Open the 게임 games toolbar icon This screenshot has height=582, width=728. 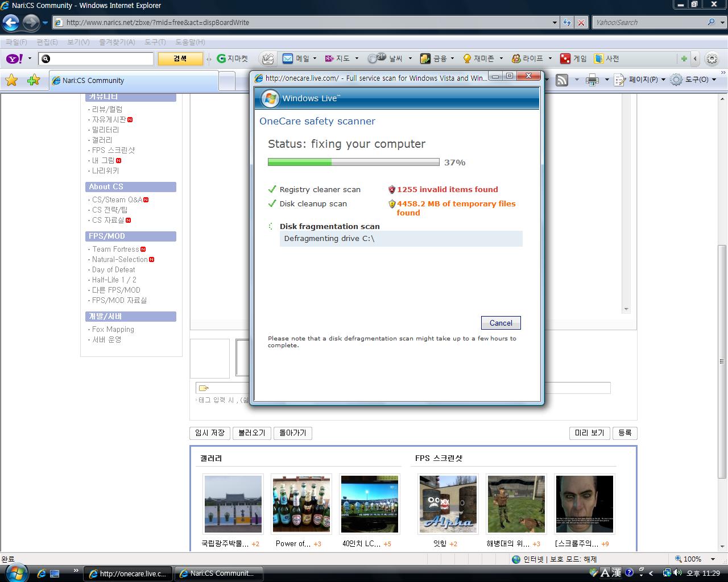pyautogui.click(x=573, y=59)
